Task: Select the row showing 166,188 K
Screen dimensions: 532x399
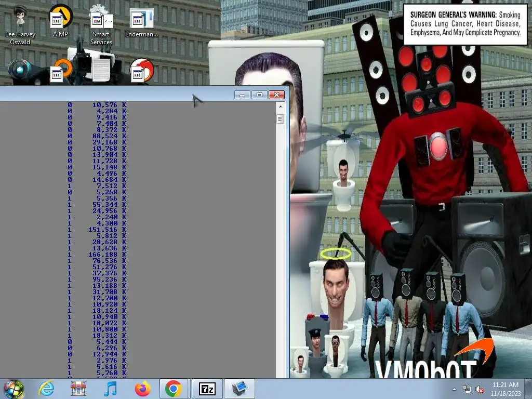Action: click(97, 255)
